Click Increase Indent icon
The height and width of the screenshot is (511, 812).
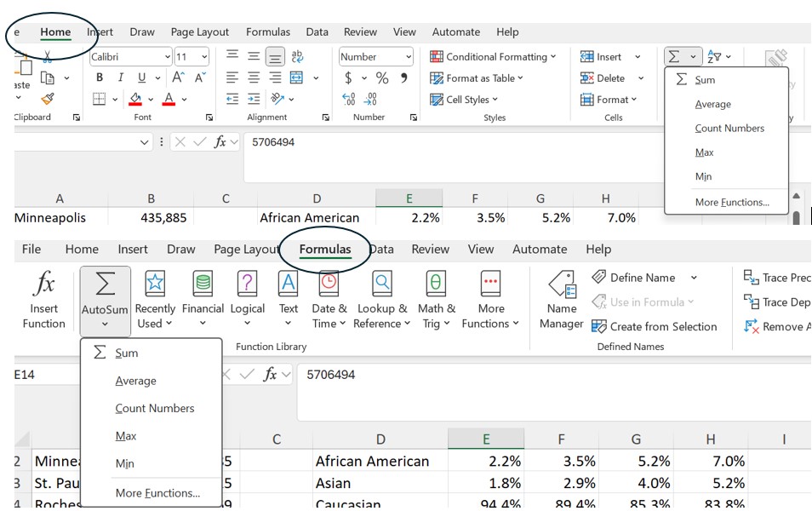click(254, 99)
